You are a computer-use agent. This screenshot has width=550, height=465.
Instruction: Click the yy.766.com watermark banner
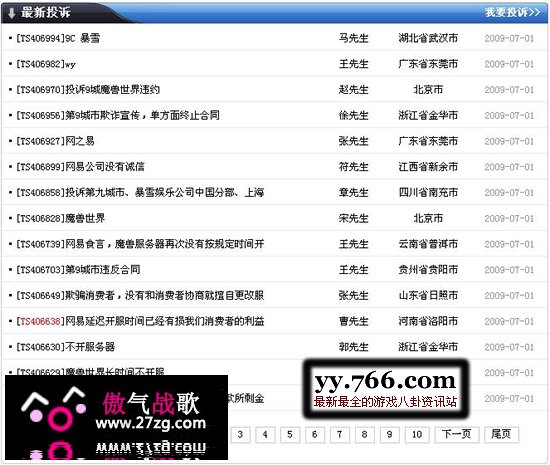click(x=386, y=389)
